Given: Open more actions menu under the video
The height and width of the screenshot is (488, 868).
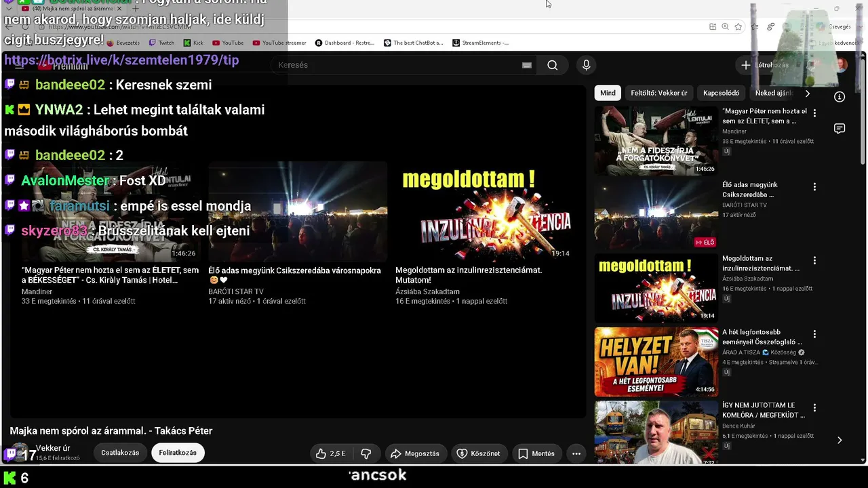Looking at the screenshot, I should (576, 453).
